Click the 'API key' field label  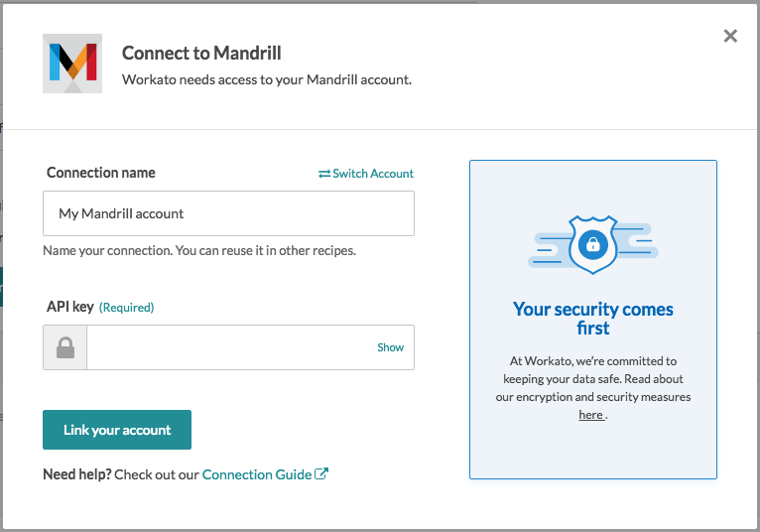(70, 307)
